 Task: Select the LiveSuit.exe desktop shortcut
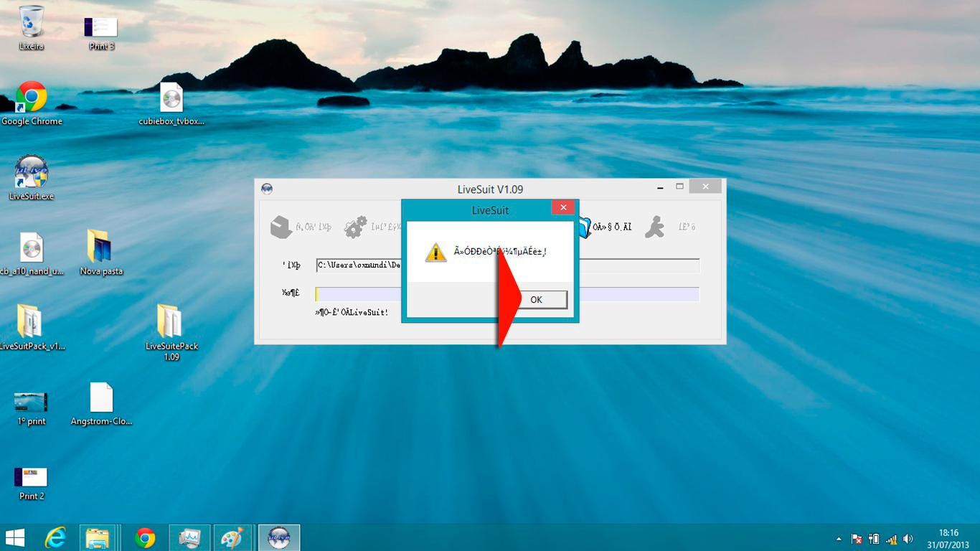pos(32,178)
